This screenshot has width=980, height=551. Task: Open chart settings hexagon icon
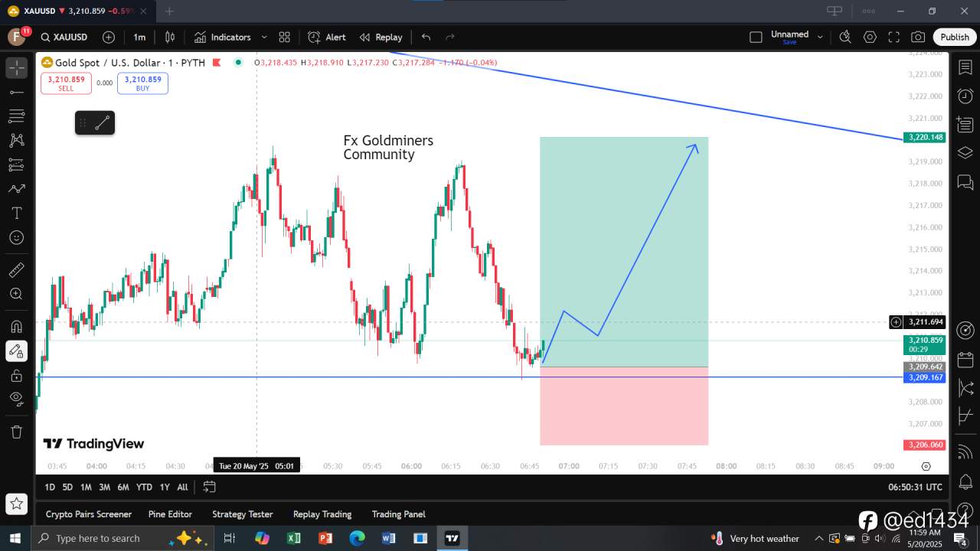[870, 37]
